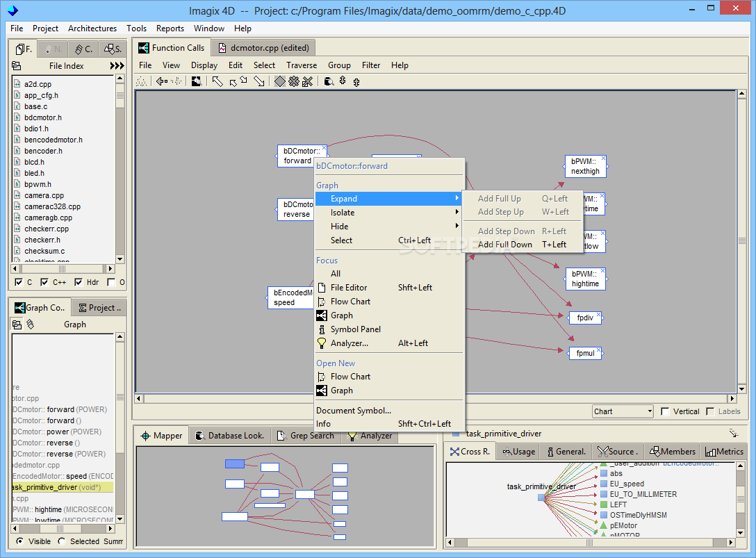Select task_primitive_driver (void*) in Graph list
This screenshot has height=558, width=756.
click(63, 487)
